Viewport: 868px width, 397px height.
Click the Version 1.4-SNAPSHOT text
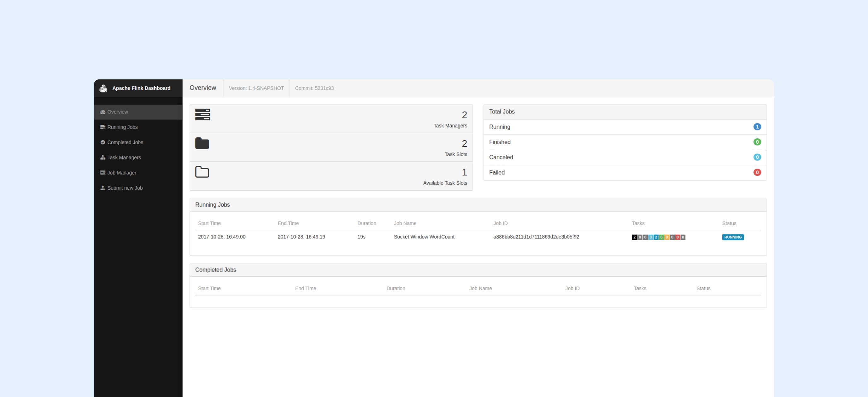tap(256, 88)
